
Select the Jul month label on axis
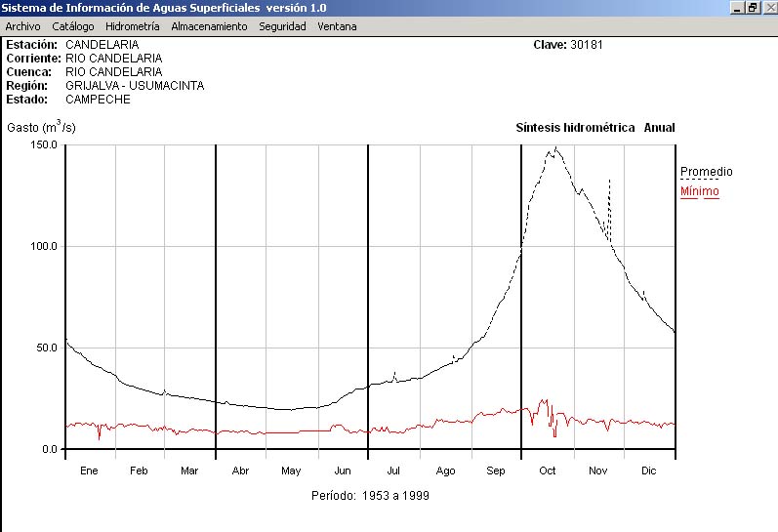(394, 471)
